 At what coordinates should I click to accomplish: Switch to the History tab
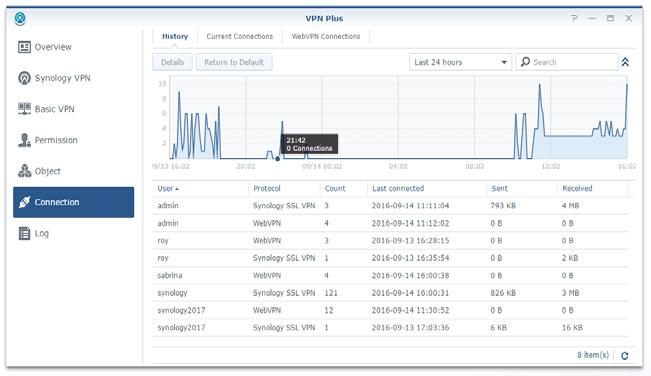point(175,37)
